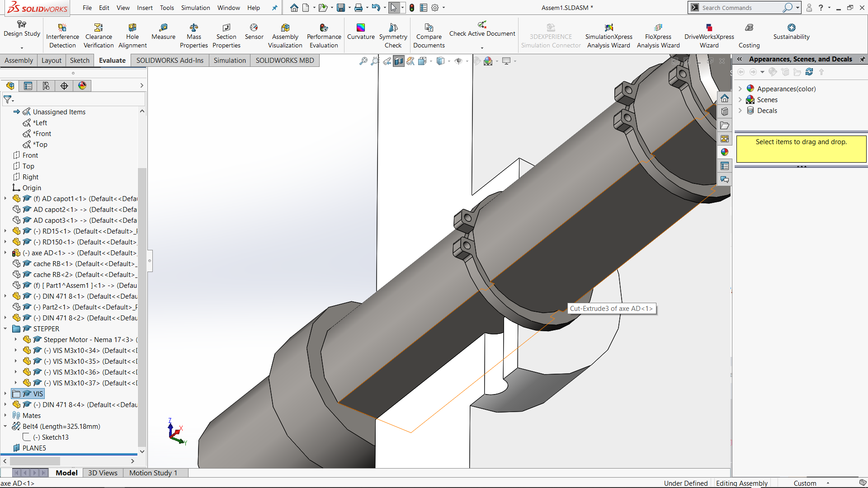The image size is (868, 488).
Task: Open Mass Properties
Action: (x=193, y=36)
